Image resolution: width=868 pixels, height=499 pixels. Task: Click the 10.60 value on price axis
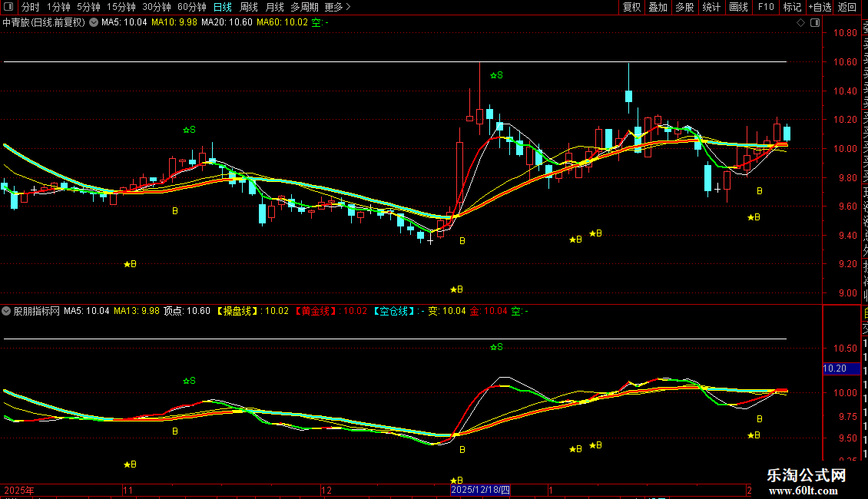(x=845, y=62)
